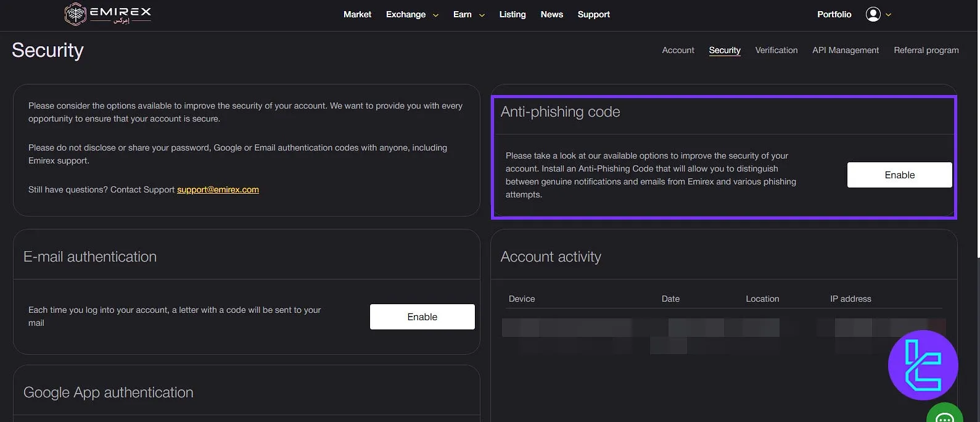
Task: Expand the Exchange dropdown chevron
Action: pos(435,15)
